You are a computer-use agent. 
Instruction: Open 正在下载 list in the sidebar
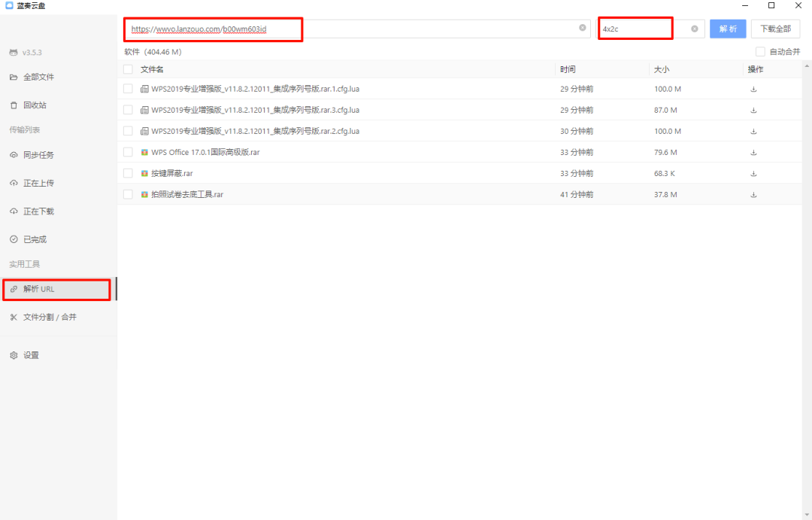coord(59,211)
